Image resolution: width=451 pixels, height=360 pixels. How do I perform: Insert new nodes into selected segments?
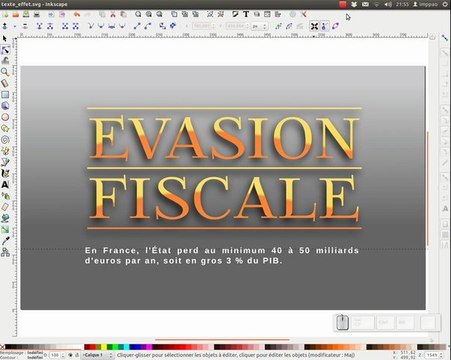pos(5,26)
